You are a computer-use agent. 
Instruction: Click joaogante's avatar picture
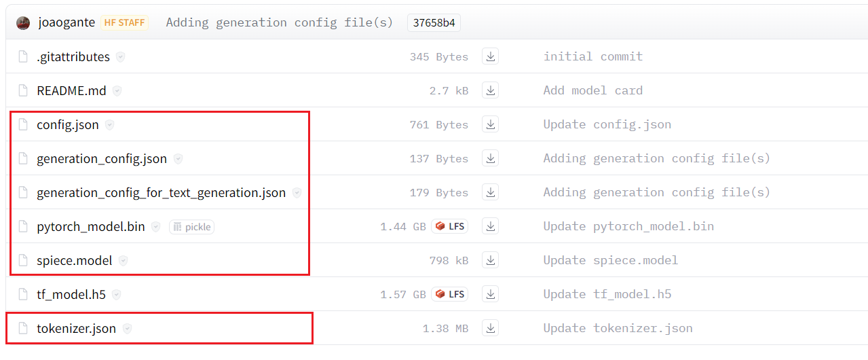(x=23, y=23)
